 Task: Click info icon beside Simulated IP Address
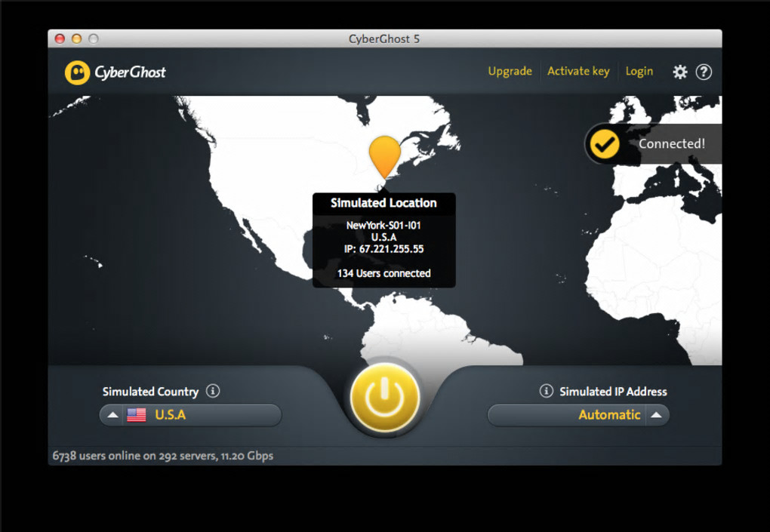pos(546,391)
